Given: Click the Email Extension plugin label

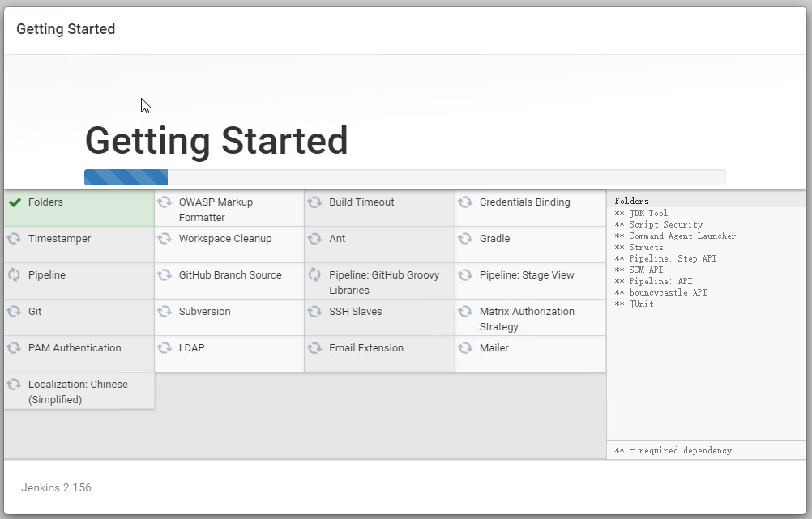Looking at the screenshot, I should 365,348.
